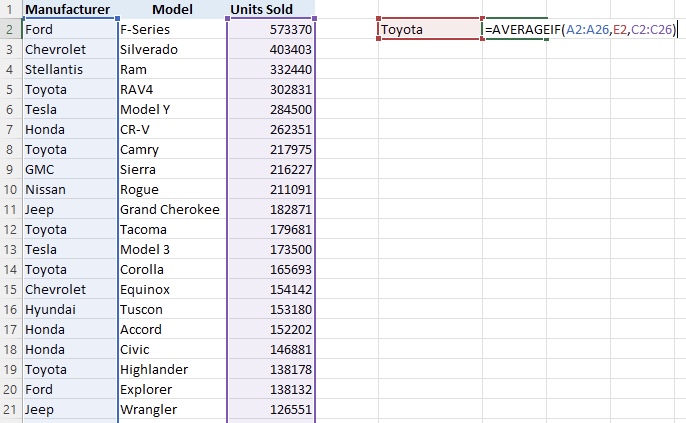The height and width of the screenshot is (423, 686).
Task: Click the Highlander model cell
Action: pyautogui.click(x=172, y=370)
